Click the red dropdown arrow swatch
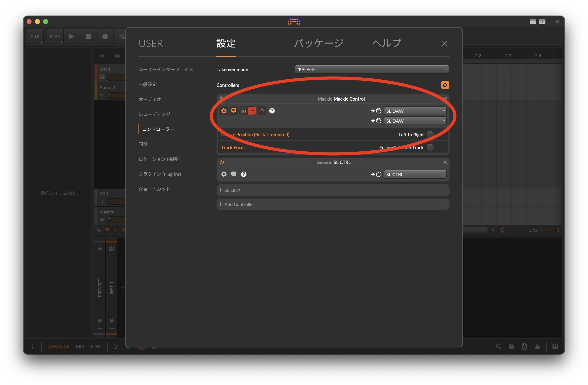588x385 pixels. pos(252,111)
